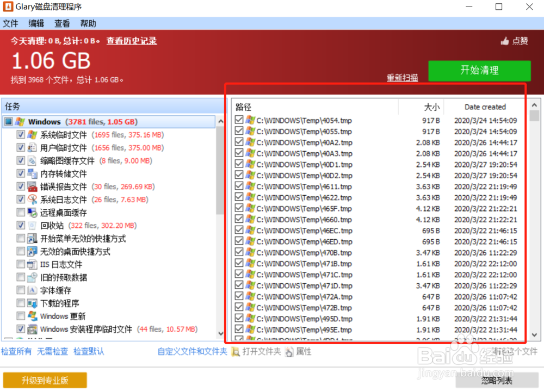The height and width of the screenshot is (392, 544).
Task: Select the 错误报告文件 task row text
Action: 63,187
